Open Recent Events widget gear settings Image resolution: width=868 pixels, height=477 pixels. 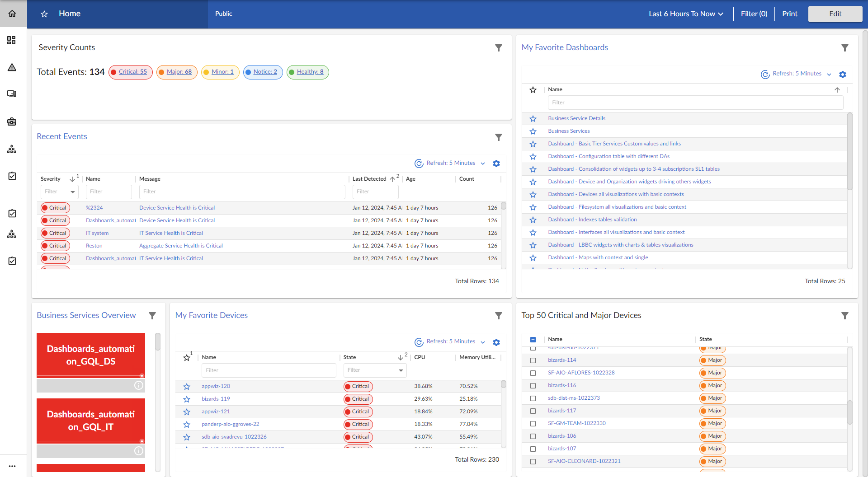point(496,164)
